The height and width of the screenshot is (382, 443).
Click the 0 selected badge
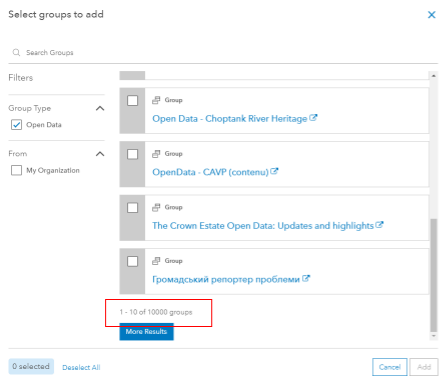[31, 366]
